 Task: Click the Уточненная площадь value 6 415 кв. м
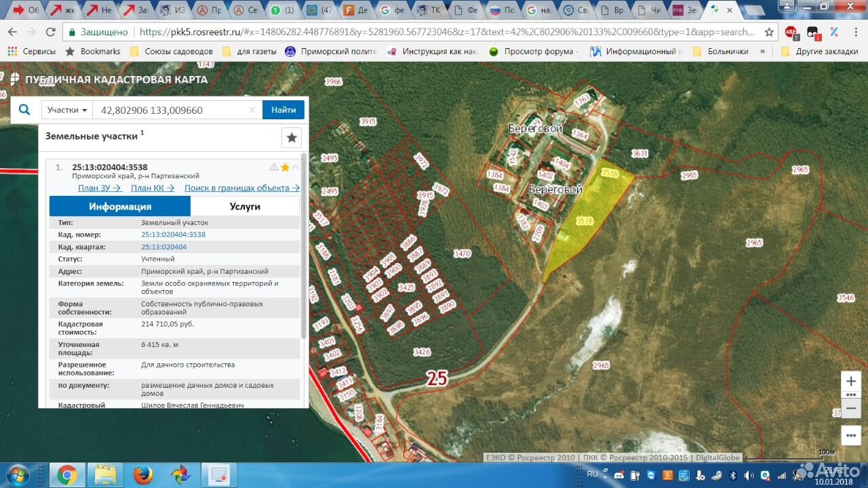pos(160,344)
